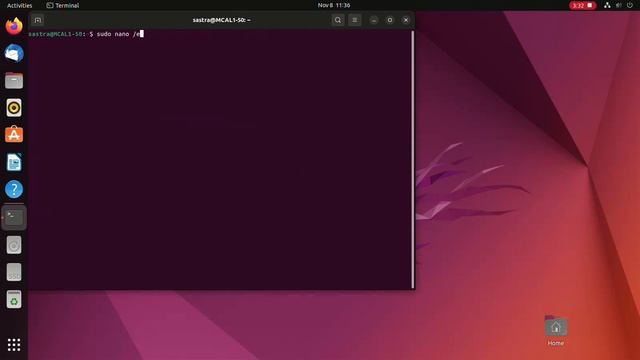640x360 pixels.
Task: Click the terminal title 'sastra@MCAL1-50: ~'
Action: coord(222,20)
